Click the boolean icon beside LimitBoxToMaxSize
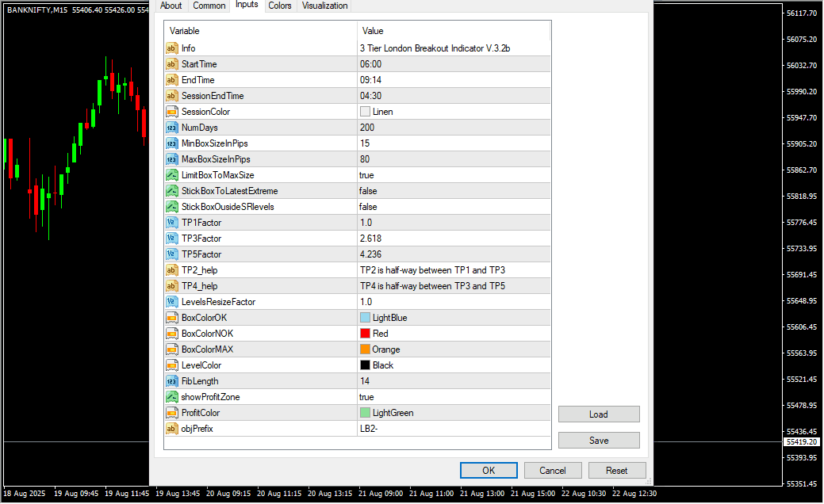Screen dimensions: 824x504 click(x=171, y=175)
